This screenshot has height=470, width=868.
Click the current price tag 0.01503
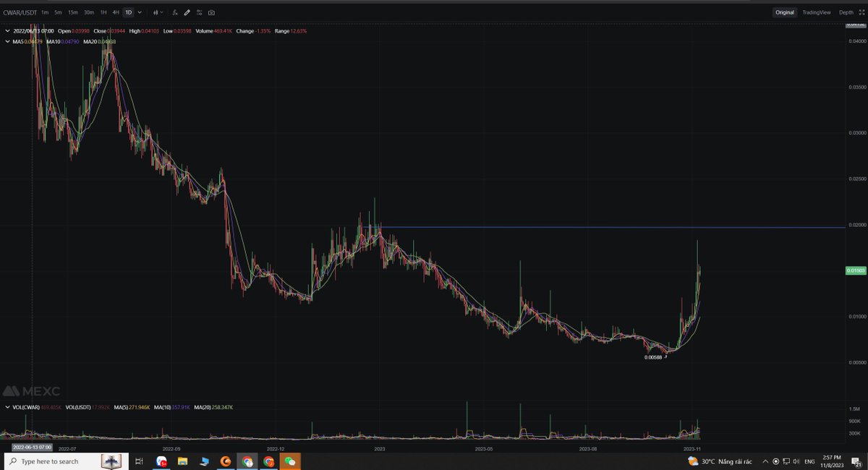(856, 270)
